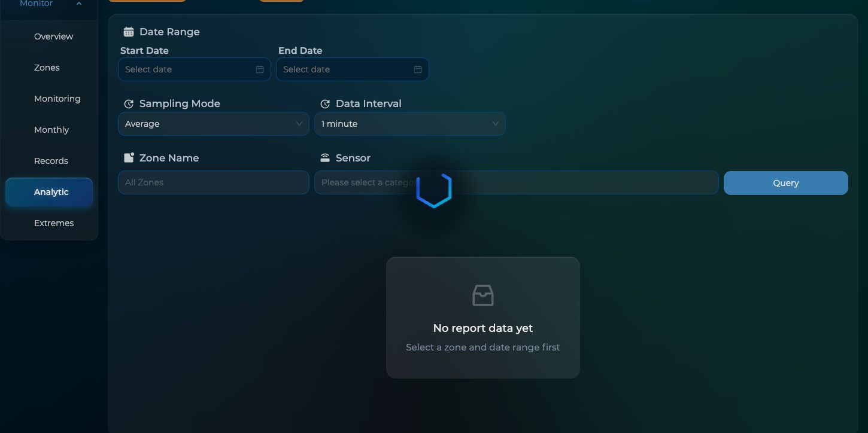Click 'Select a zone and date range first' text

(483, 347)
